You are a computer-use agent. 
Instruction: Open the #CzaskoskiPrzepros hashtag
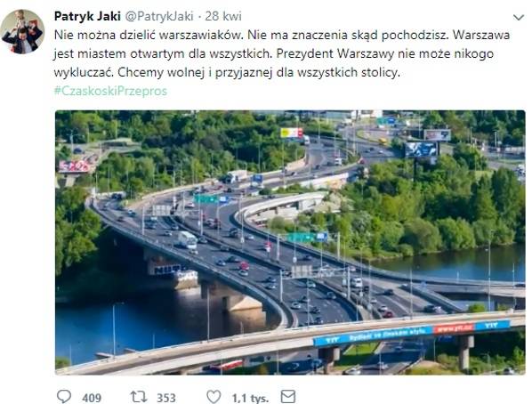click(x=110, y=91)
